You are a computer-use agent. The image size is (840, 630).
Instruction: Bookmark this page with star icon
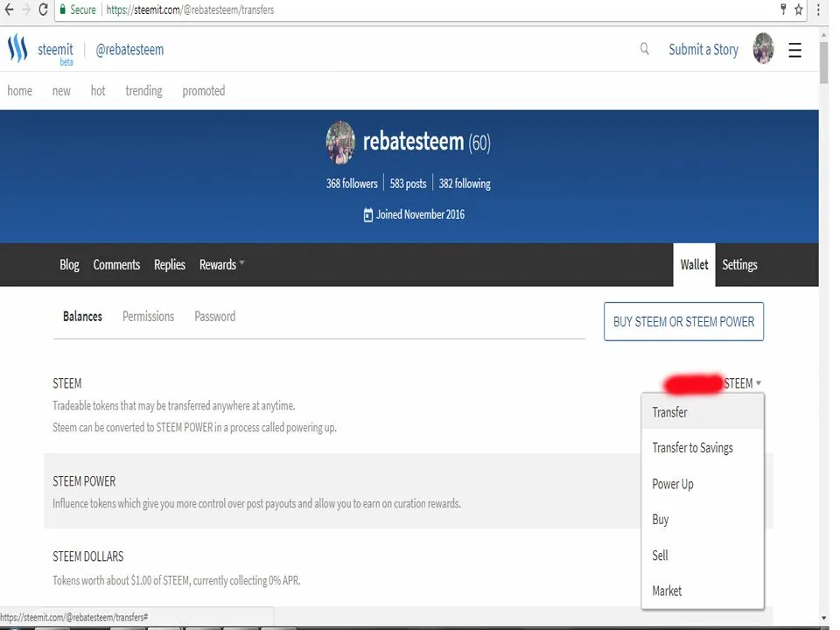(798, 9)
